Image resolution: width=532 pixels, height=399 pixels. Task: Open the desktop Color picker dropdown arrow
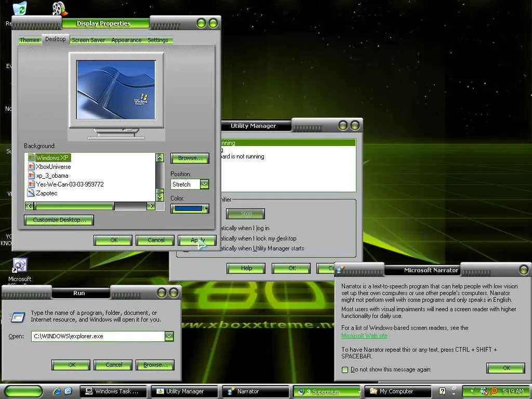point(206,208)
